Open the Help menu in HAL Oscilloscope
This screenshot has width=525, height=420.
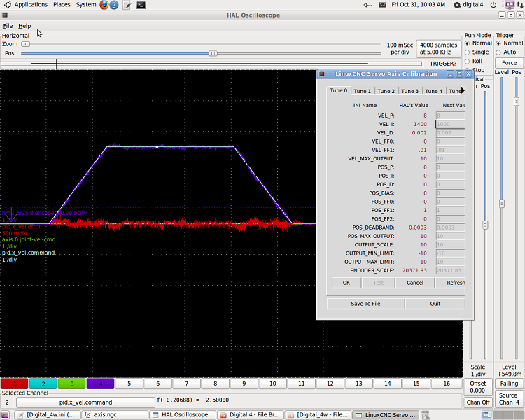coord(24,26)
